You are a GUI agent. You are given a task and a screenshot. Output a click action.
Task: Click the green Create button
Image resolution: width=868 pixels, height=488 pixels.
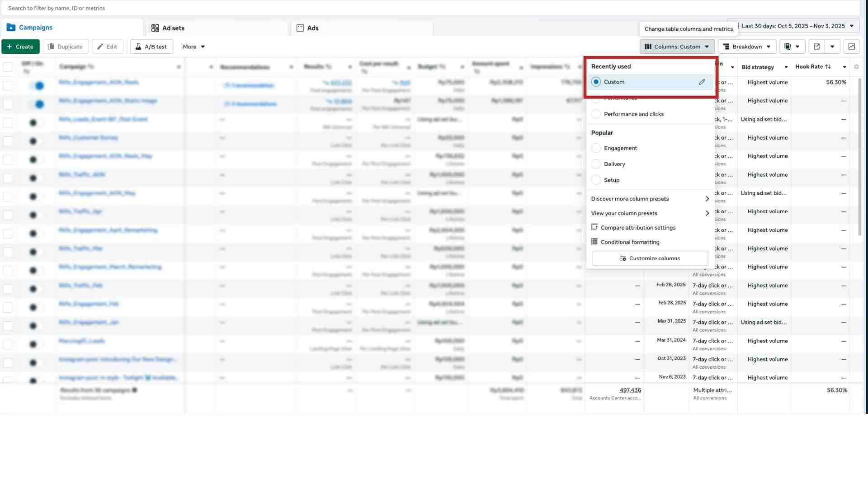pos(20,47)
